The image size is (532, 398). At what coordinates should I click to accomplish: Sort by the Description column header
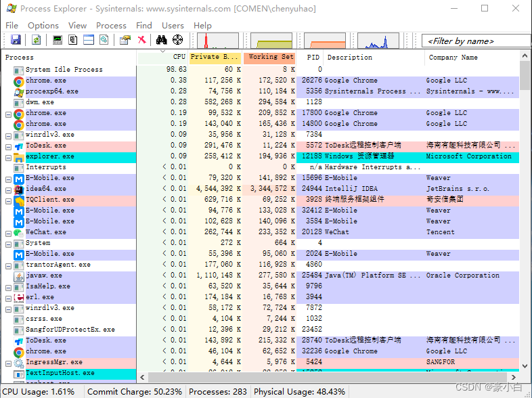tap(374, 58)
